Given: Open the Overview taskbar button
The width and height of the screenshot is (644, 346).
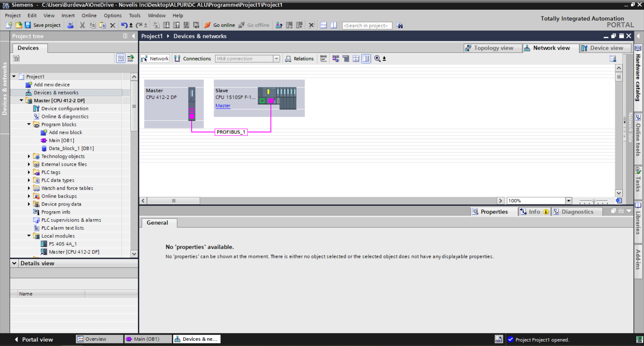Looking at the screenshot, I should coord(100,339).
